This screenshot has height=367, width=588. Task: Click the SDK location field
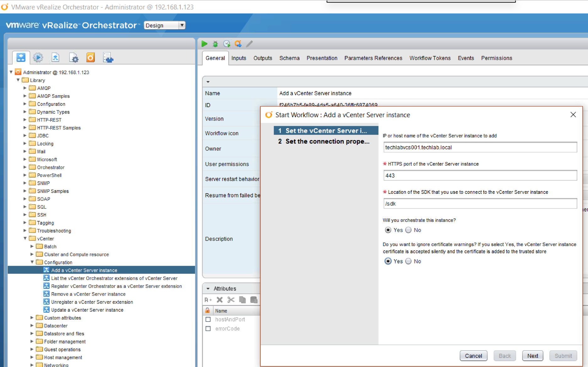[x=480, y=204]
